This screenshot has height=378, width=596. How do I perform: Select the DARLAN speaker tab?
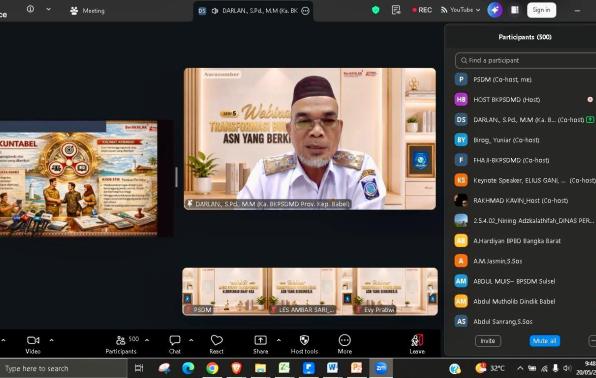pyautogui.click(x=253, y=11)
